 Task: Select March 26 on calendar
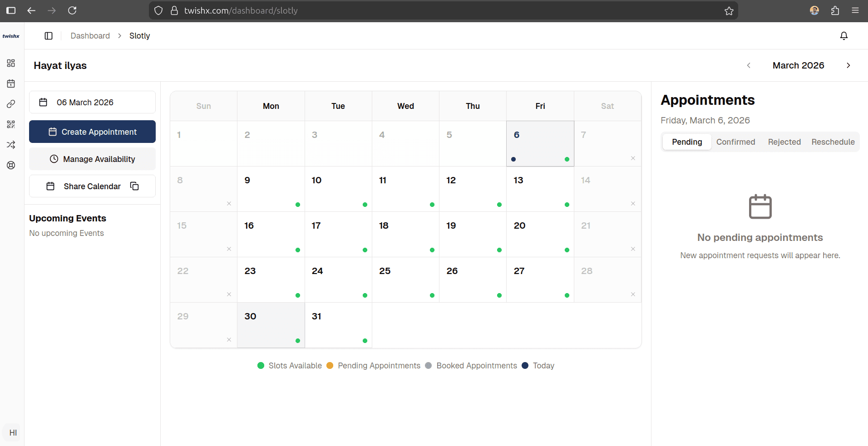473,280
